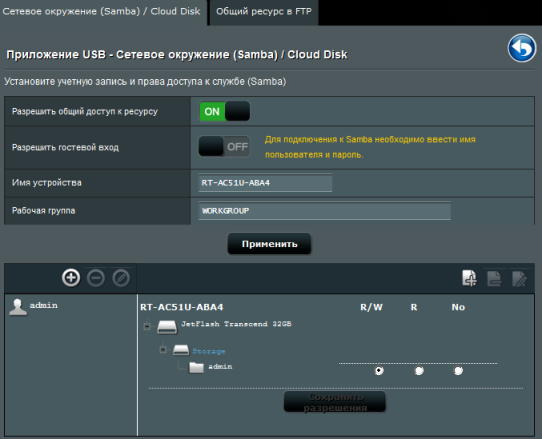Remove user account with the minus icon

click(96, 278)
